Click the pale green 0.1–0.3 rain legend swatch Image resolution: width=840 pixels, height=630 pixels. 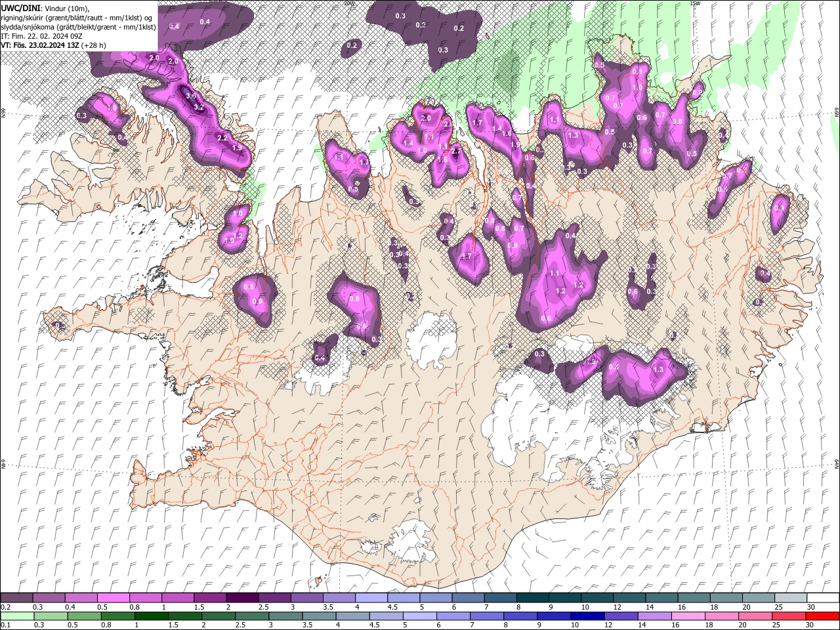[18, 616]
